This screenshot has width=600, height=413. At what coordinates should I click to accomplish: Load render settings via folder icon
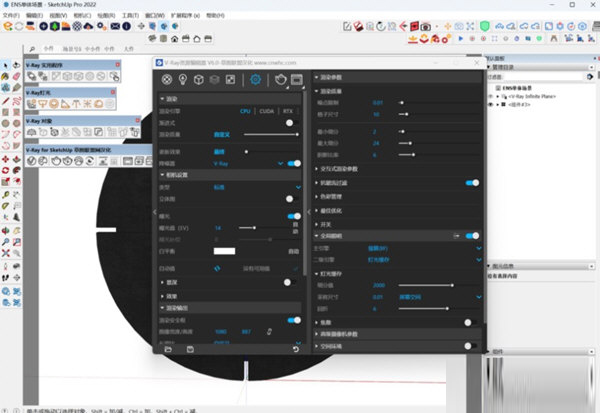[168, 349]
